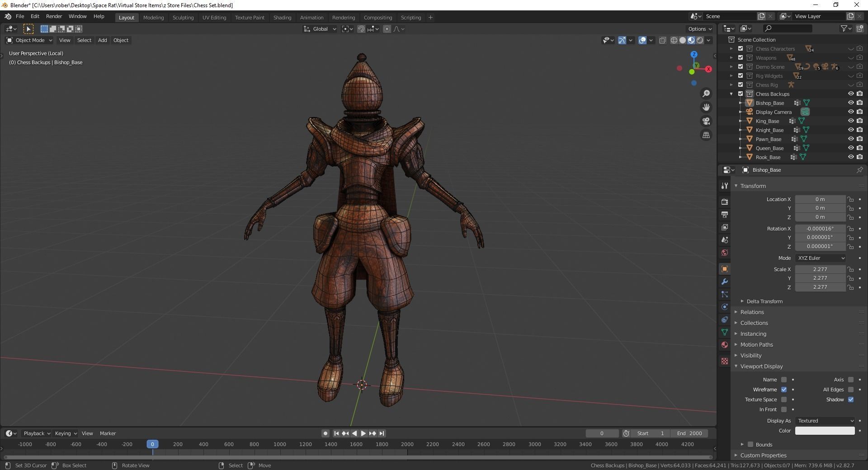Image resolution: width=868 pixels, height=470 pixels.
Task: Toggle X-ray view in viewport header
Action: (x=663, y=41)
